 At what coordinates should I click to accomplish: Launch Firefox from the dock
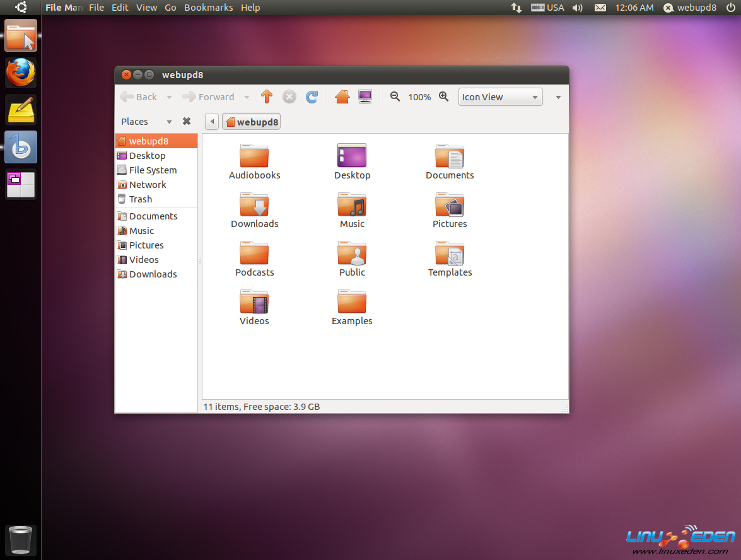click(x=21, y=73)
